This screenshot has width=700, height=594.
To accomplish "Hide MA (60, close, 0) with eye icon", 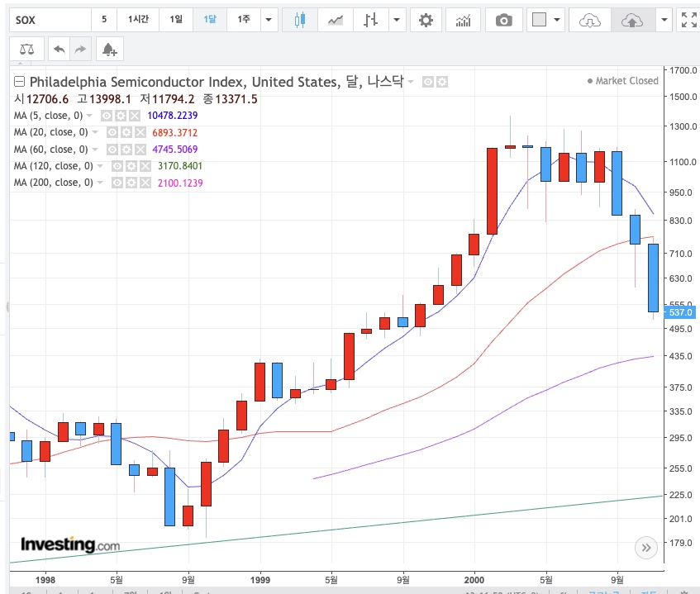I will 112,150.
